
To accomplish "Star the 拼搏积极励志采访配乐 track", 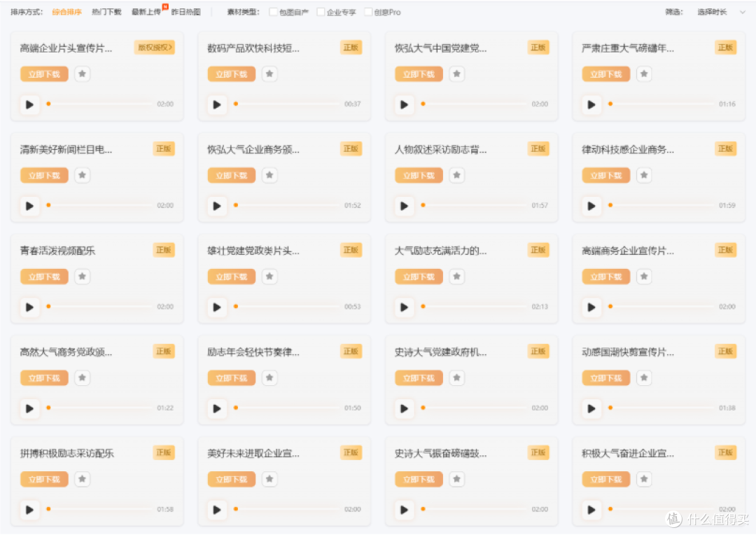I will tap(83, 479).
